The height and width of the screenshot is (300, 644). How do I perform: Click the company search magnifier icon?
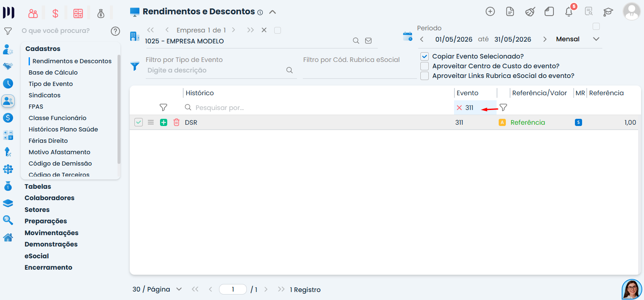[356, 41]
